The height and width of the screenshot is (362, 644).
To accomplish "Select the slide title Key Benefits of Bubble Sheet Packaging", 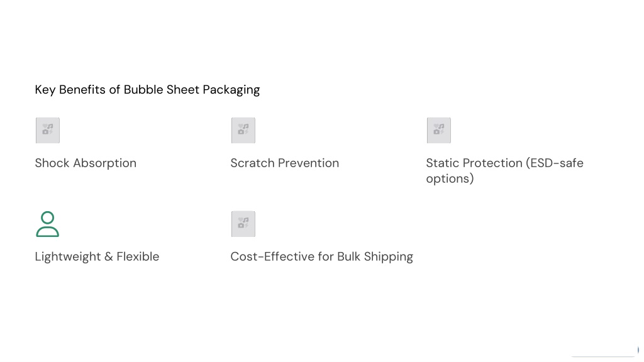I will 147,90.
